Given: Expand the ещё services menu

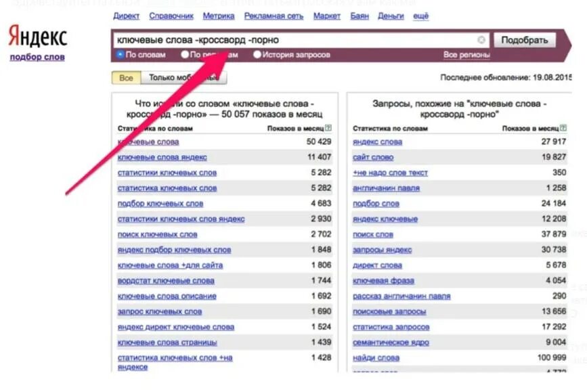Looking at the screenshot, I should (420, 16).
